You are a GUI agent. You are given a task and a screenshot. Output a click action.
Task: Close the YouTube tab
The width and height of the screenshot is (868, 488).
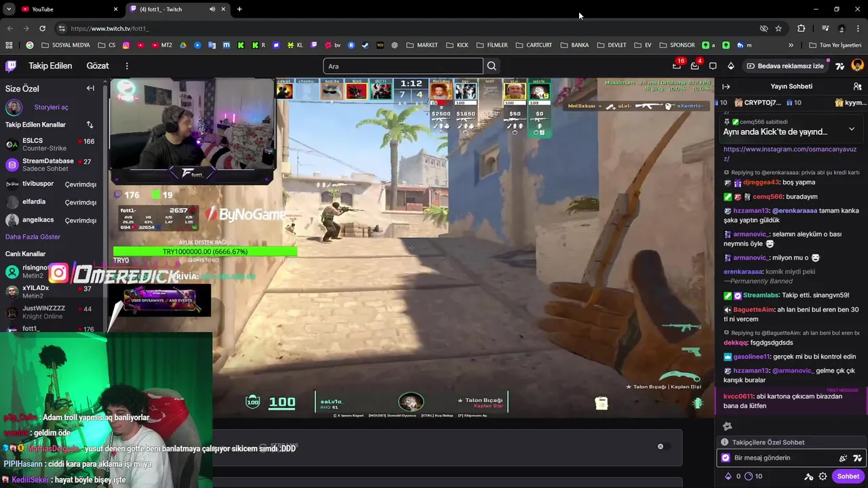pyautogui.click(x=115, y=9)
